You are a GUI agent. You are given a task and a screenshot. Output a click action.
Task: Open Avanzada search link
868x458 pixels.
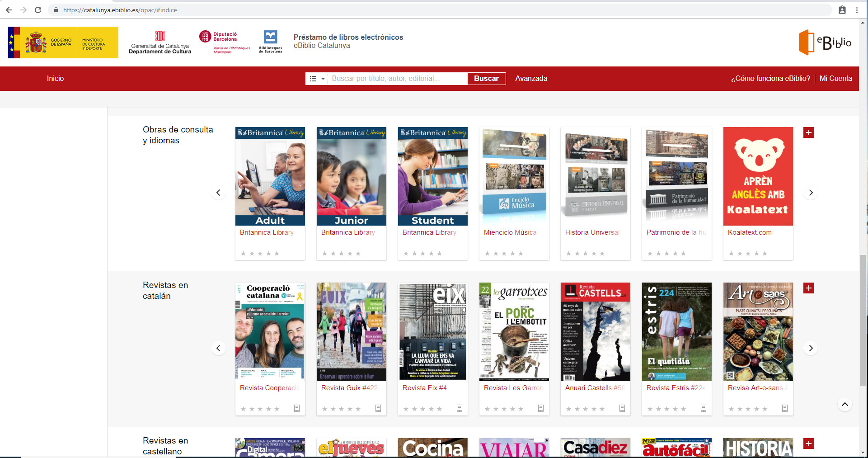[531, 79]
